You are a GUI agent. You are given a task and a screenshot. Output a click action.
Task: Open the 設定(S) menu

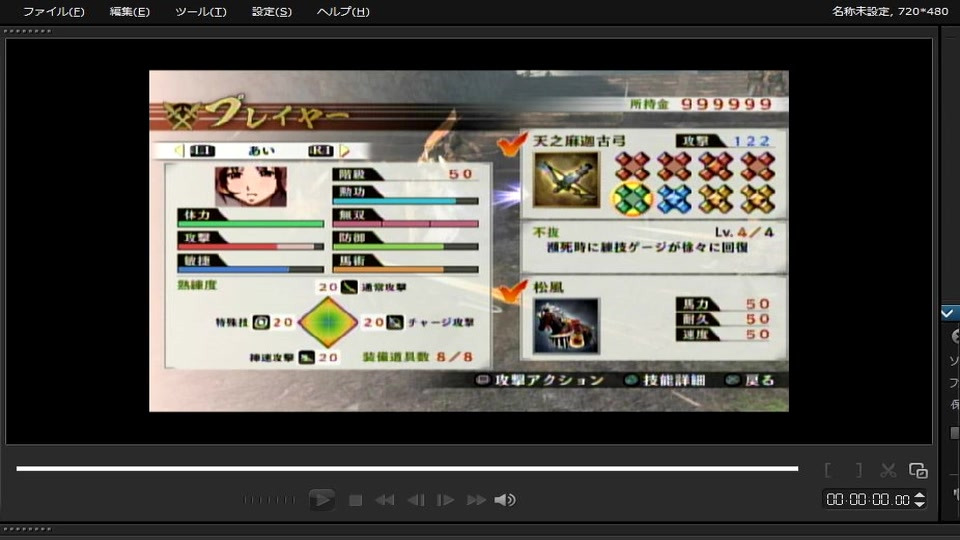[x=271, y=12]
